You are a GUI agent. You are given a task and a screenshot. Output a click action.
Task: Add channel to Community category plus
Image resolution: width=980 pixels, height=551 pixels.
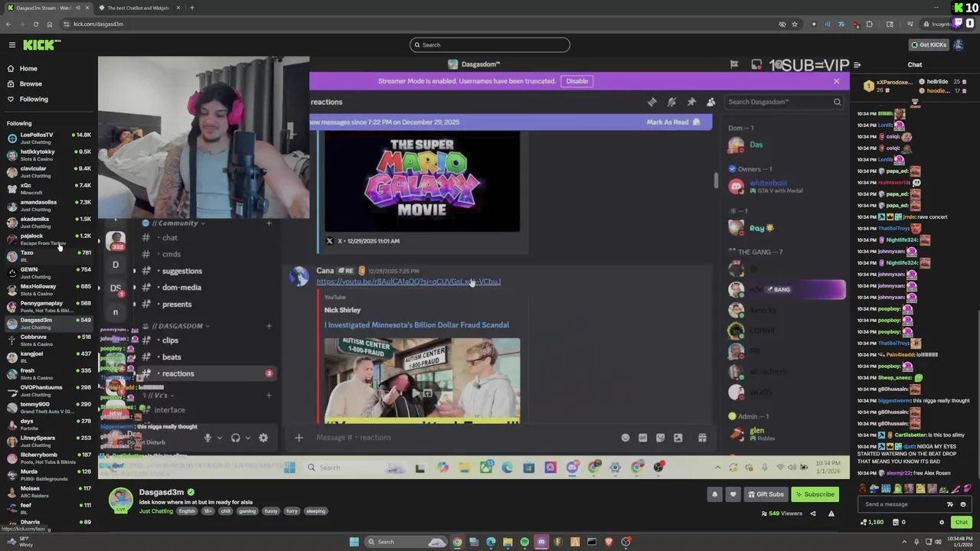269,223
